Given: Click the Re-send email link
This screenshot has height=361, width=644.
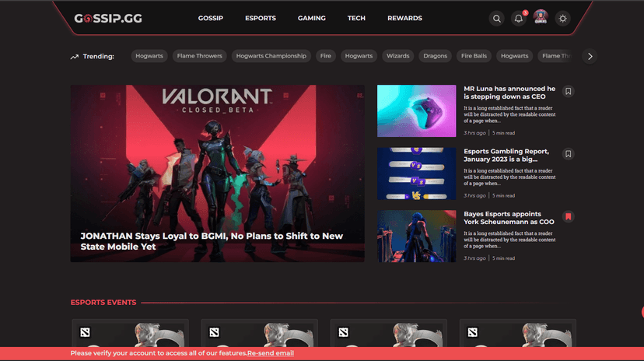Looking at the screenshot, I should 271,353.
